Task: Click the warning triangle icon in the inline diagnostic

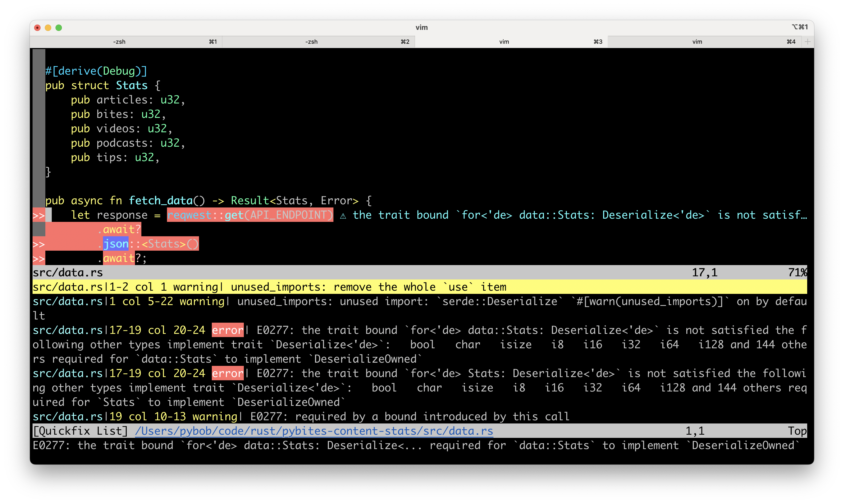Action: [x=343, y=215]
